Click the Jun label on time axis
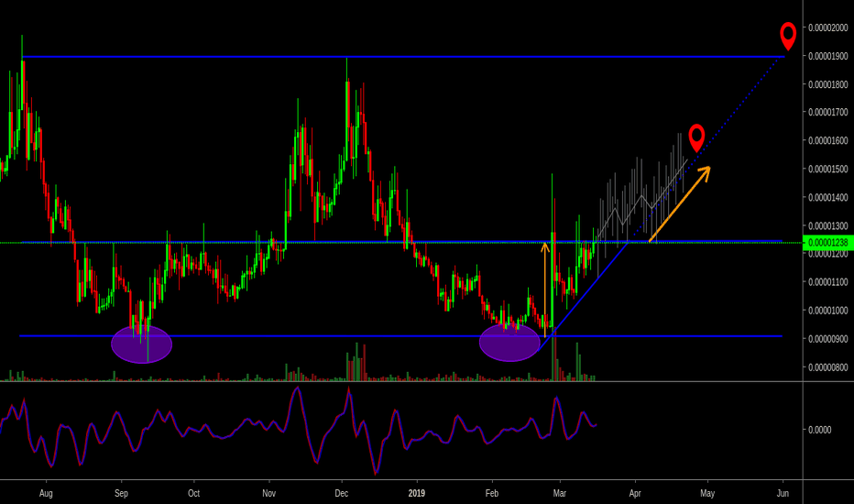 click(783, 493)
